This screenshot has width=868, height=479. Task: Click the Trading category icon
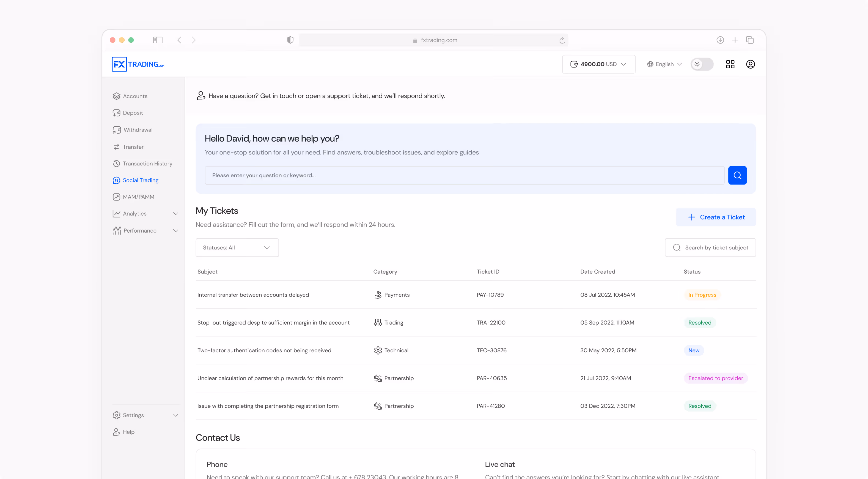pos(378,322)
